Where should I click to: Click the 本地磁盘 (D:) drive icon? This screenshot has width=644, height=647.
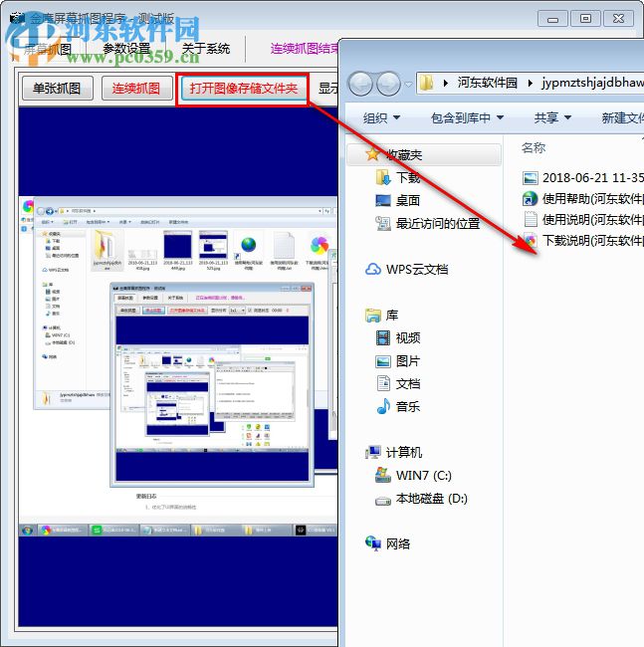click(383, 501)
